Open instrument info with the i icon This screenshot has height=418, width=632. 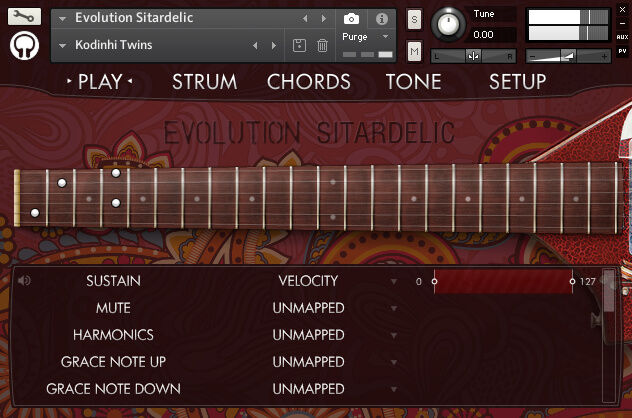click(381, 19)
